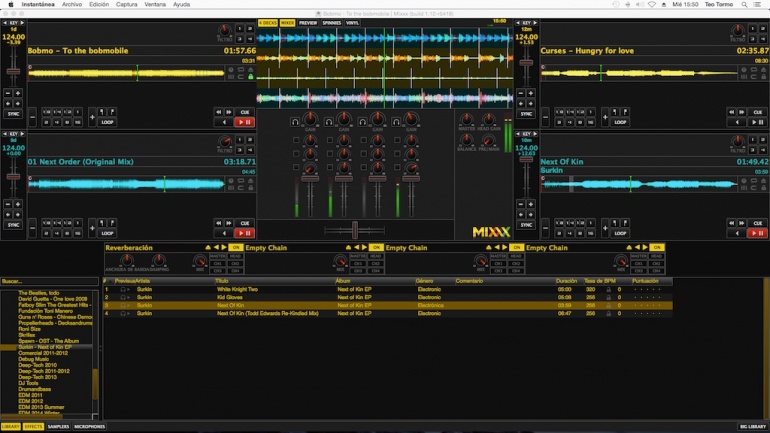Click first channel GAIN knob
The height and width of the screenshot is (433, 770).
click(x=310, y=119)
